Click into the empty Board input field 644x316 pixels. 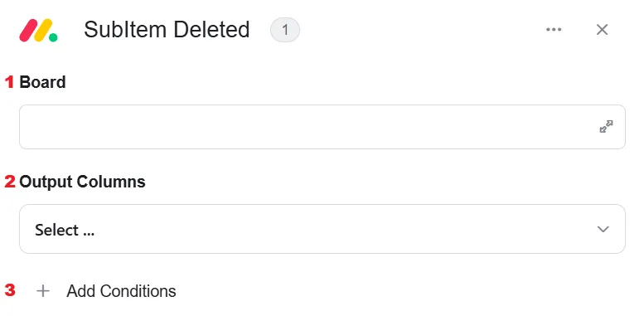pos(322,127)
